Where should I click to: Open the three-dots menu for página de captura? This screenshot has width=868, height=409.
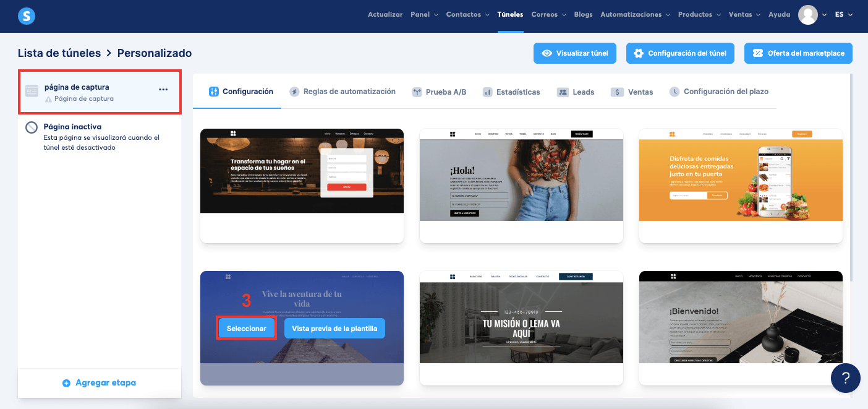coord(163,90)
